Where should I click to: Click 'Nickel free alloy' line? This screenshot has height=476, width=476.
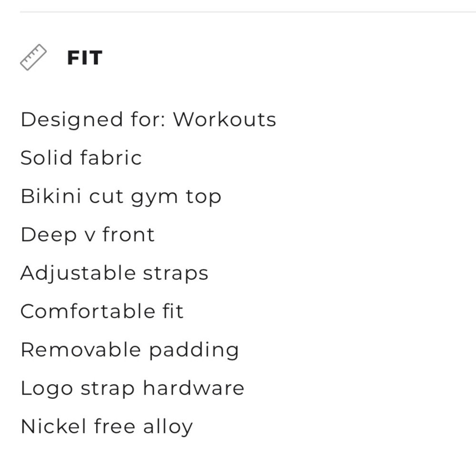pyautogui.click(x=107, y=427)
